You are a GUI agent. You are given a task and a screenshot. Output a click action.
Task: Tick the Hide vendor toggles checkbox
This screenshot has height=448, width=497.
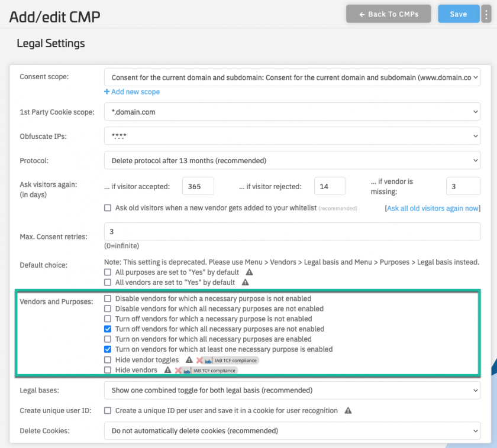click(108, 360)
